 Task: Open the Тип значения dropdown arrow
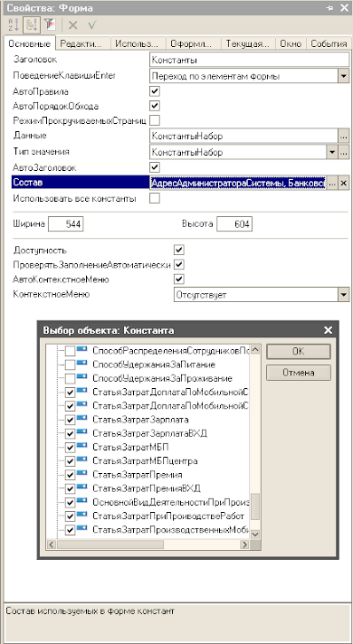coord(332,152)
